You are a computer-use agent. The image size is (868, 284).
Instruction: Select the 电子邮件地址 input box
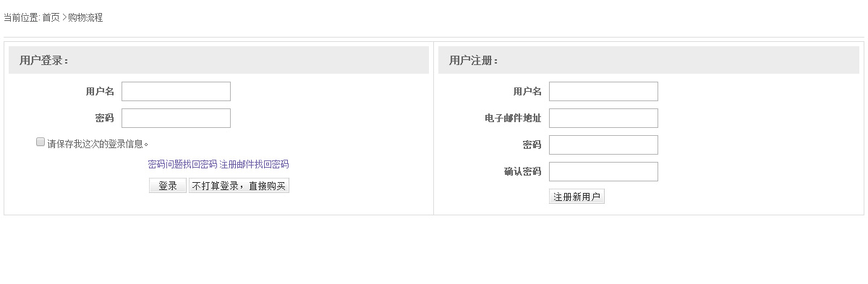pyautogui.click(x=603, y=118)
